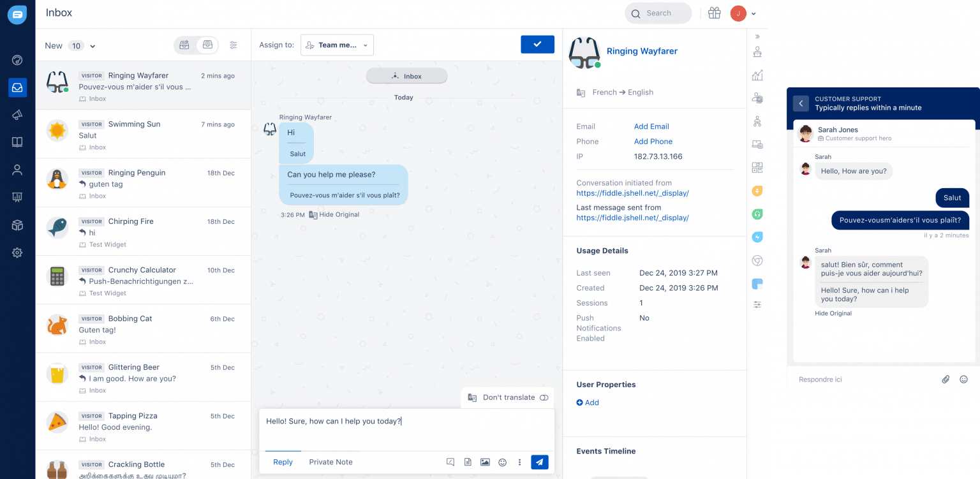Screen dimensions: 980x479
Task: Open the dashboard gauge icon in sidebar
Action: coord(17,61)
